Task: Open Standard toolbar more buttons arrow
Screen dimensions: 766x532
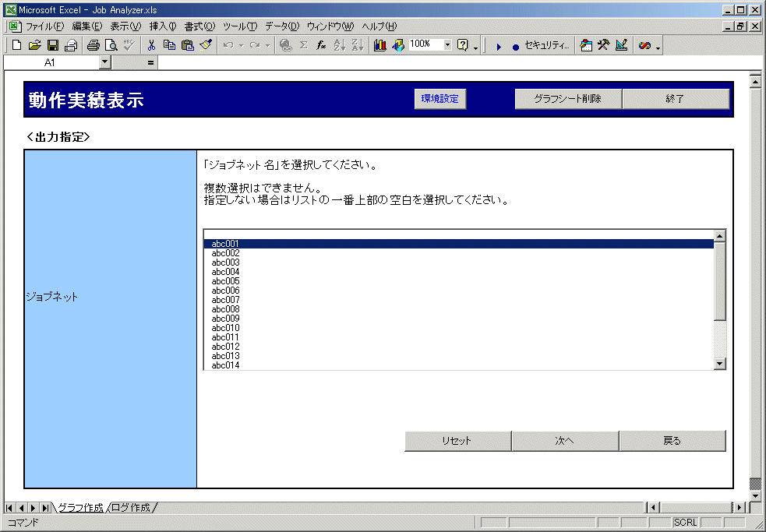Action: click(x=475, y=47)
